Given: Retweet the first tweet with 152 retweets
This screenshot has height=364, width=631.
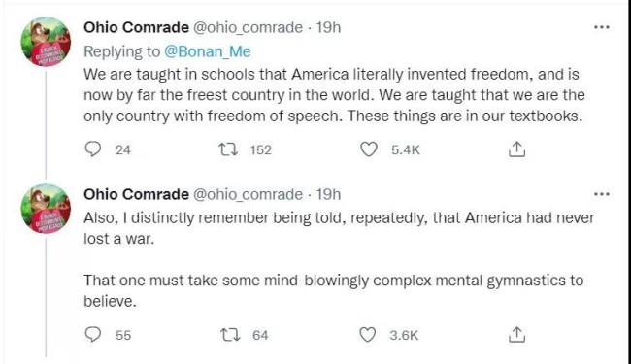Looking at the screenshot, I should click(228, 149).
